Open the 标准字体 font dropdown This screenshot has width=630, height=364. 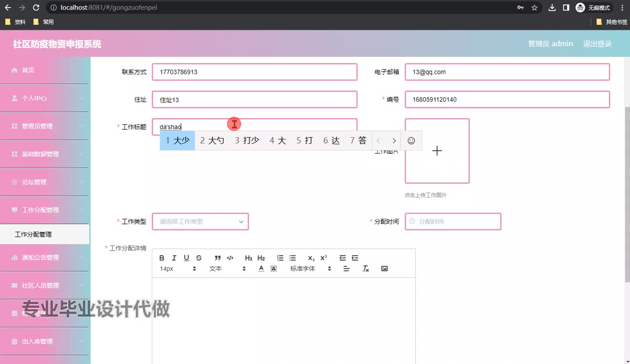(x=311, y=269)
